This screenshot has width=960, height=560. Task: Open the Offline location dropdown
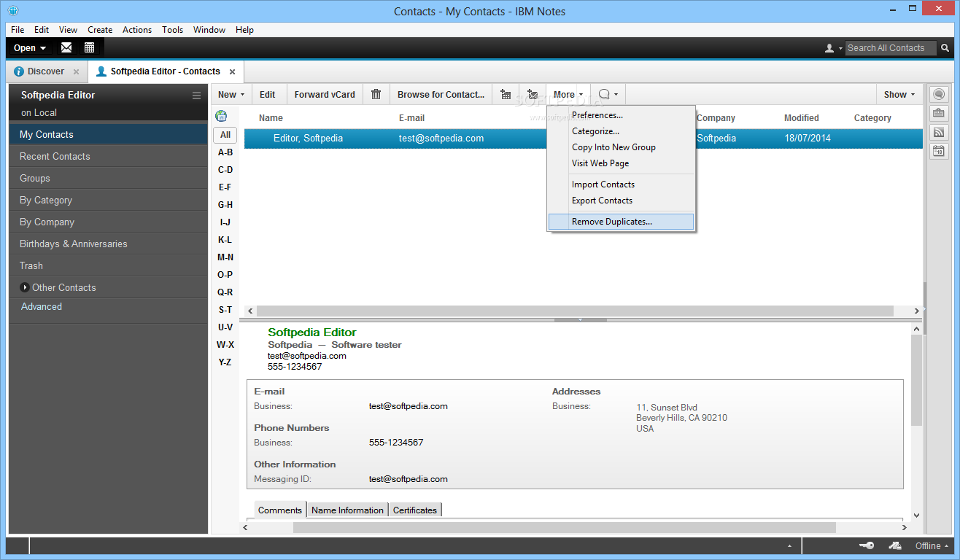(x=932, y=545)
